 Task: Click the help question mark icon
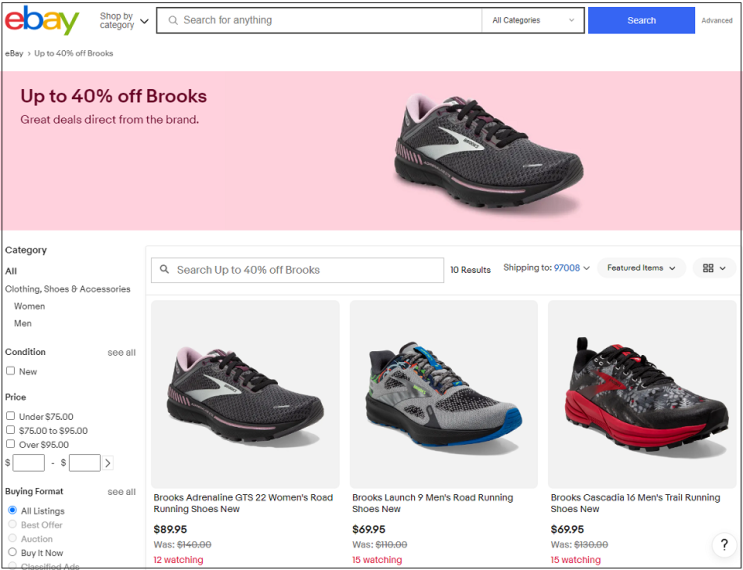pyautogui.click(x=723, y=545)
